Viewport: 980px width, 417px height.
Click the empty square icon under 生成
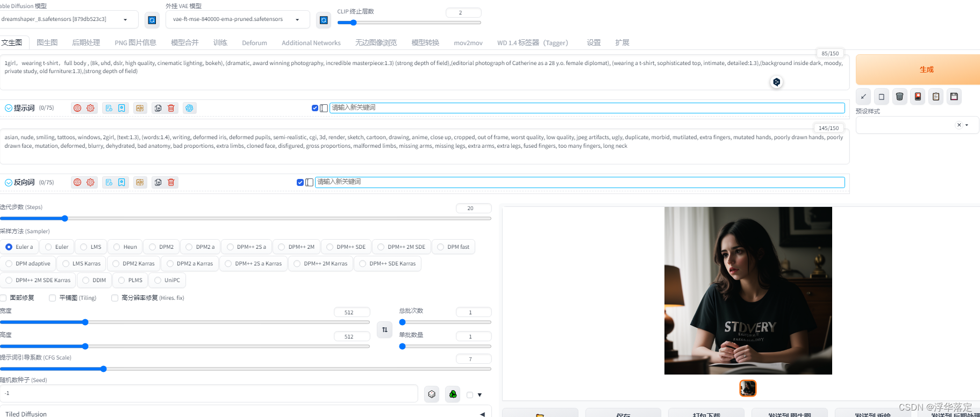pos(882,97)
